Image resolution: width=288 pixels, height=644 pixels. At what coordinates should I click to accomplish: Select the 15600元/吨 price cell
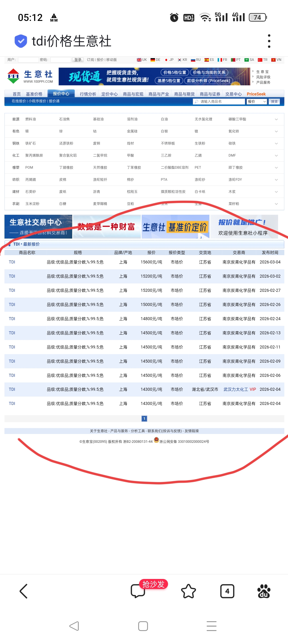coord(151,262)
